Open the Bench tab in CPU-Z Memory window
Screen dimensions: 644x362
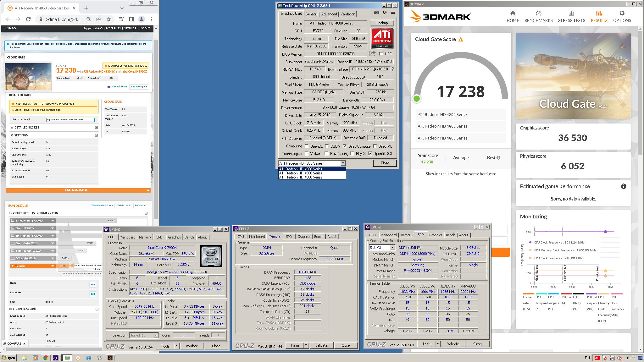pos(319,237)
